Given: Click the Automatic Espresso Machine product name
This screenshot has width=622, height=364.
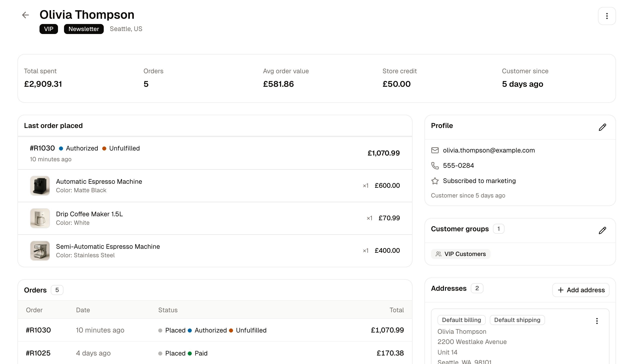Looking at the screenshot, I should click(99, 181).
